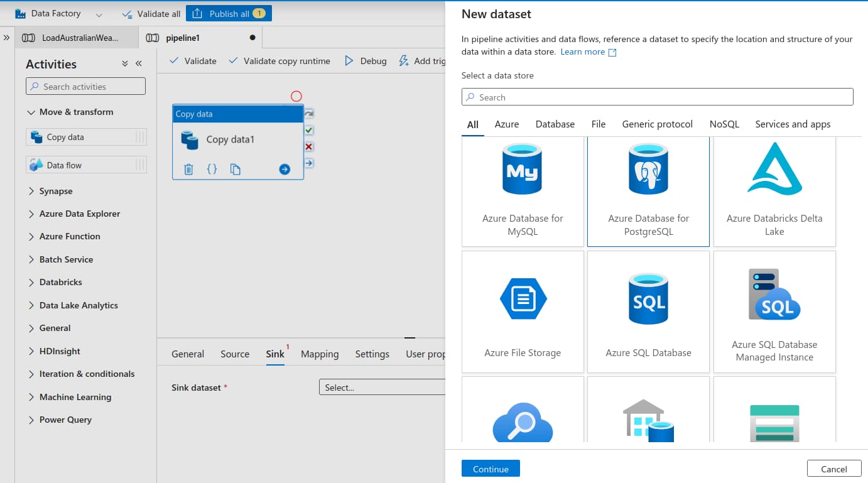868x483 pixels.
Task: Switch to the Mapping tab
Action: coord(320,354)
